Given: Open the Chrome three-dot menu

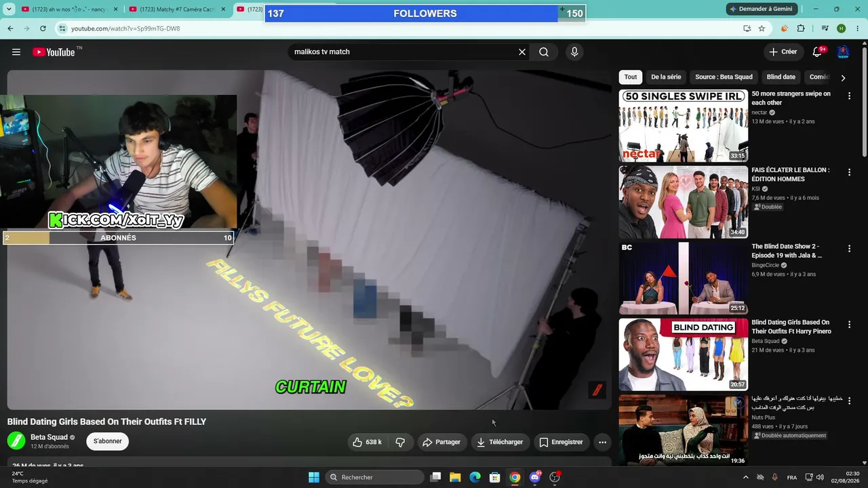Looking at the screenshot, I should 858,28.
